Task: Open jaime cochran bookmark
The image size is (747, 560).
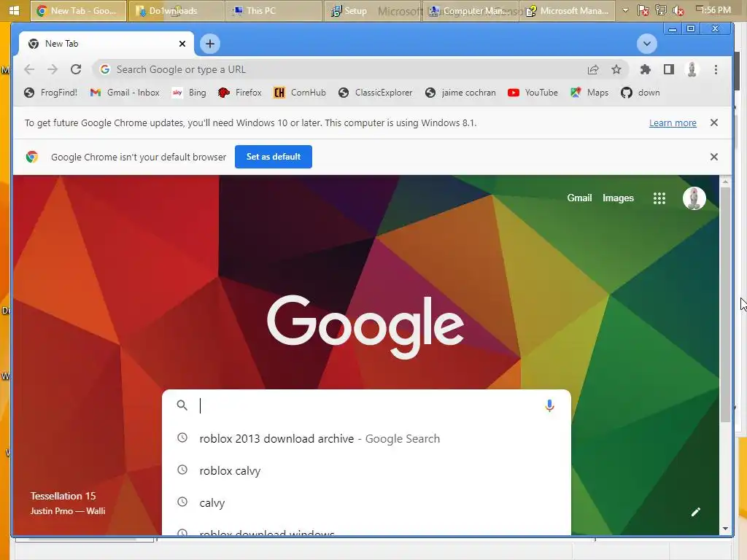Action: click(460, 93)
